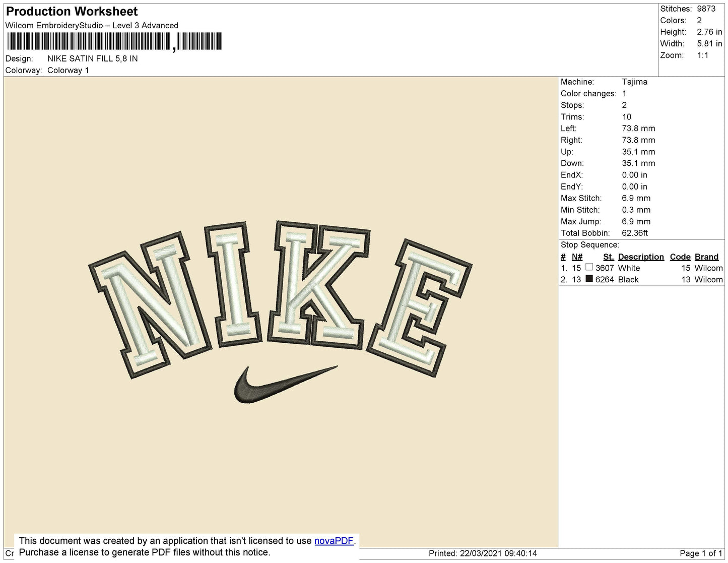Click the Height value 2.76 in
728x563 pixels.
point(709,32)
